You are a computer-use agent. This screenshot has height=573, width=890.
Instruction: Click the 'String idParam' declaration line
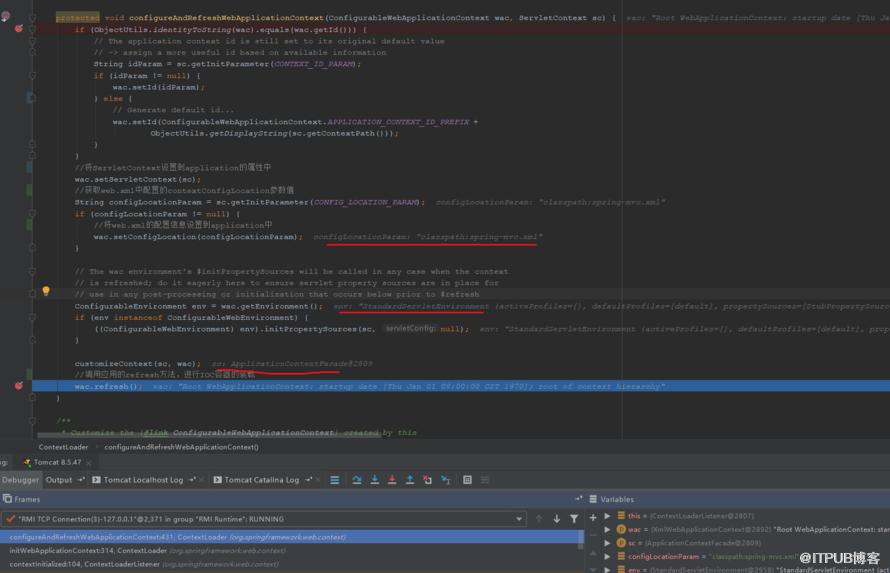pyautogui.click(x=227, y=64)
